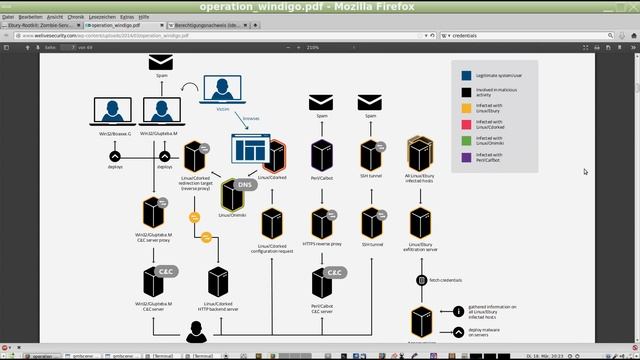This screenshot has width=640, height=360.
Task: Go back with the browser back button
Action: click(6, 36)
